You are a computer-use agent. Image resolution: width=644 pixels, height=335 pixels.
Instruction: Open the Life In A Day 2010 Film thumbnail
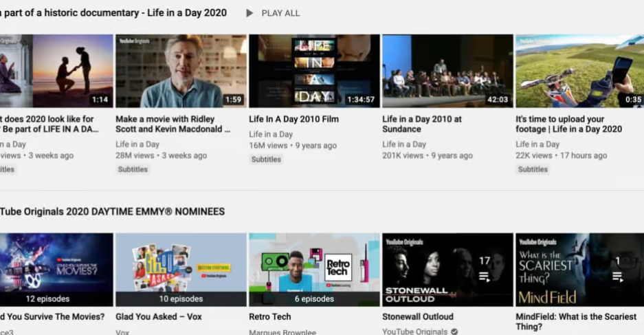pyautogui.click(x=314, y=71)
